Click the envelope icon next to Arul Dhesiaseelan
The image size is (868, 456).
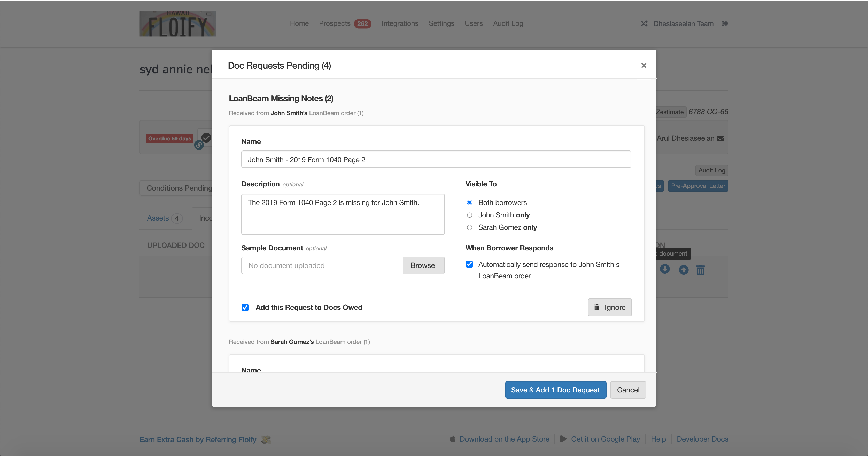coord(721,138)
